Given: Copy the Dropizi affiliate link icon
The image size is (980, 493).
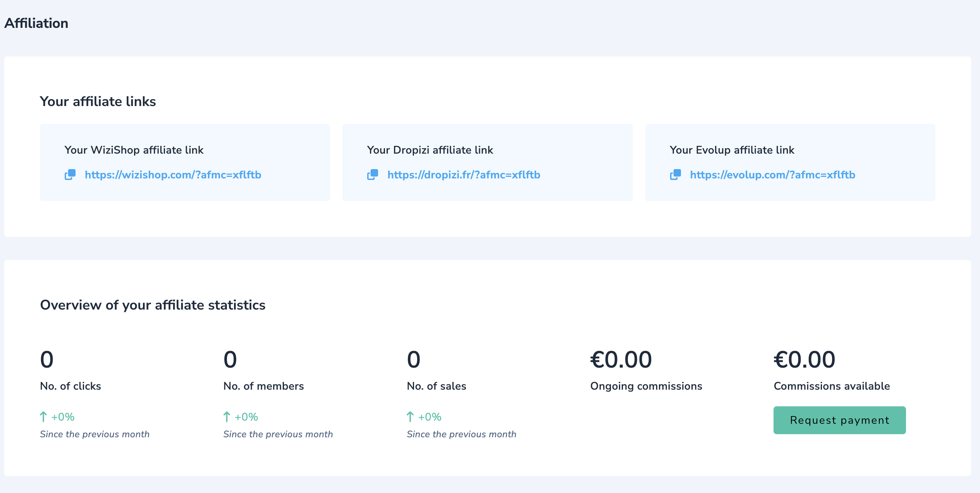Looking at the screenshot, I should pos(373,175).
